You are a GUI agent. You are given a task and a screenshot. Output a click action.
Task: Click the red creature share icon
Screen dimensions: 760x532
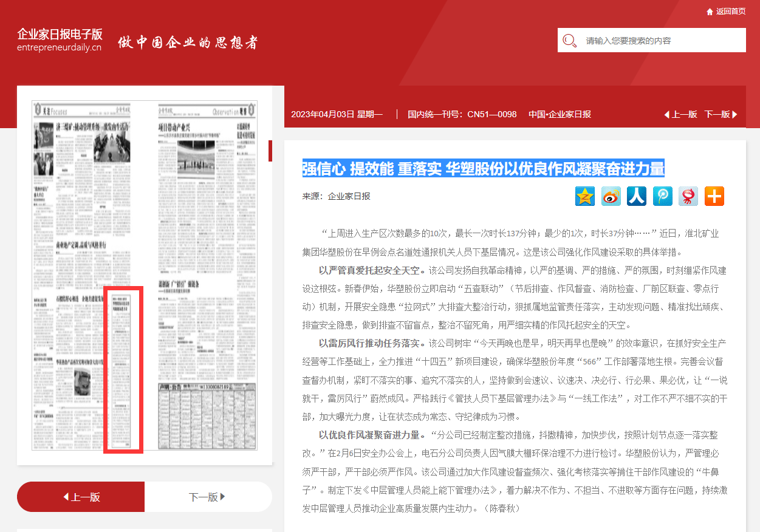coord(688,196)
